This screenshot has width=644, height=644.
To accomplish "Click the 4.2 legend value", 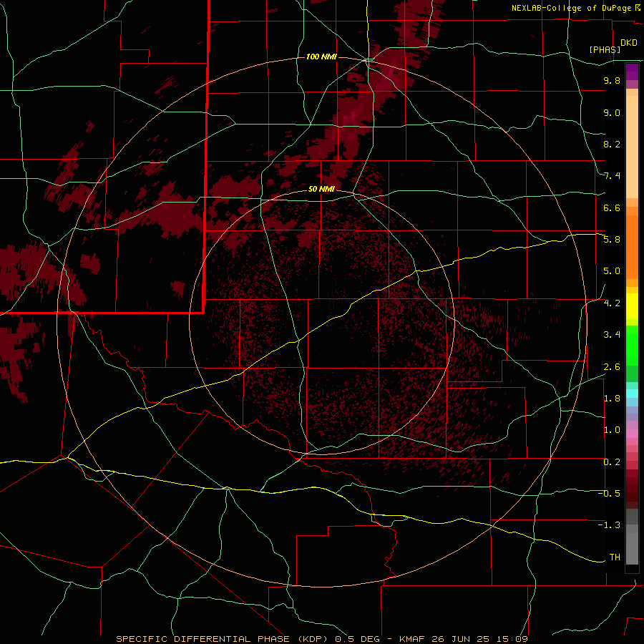I will [x=612, y=303].
